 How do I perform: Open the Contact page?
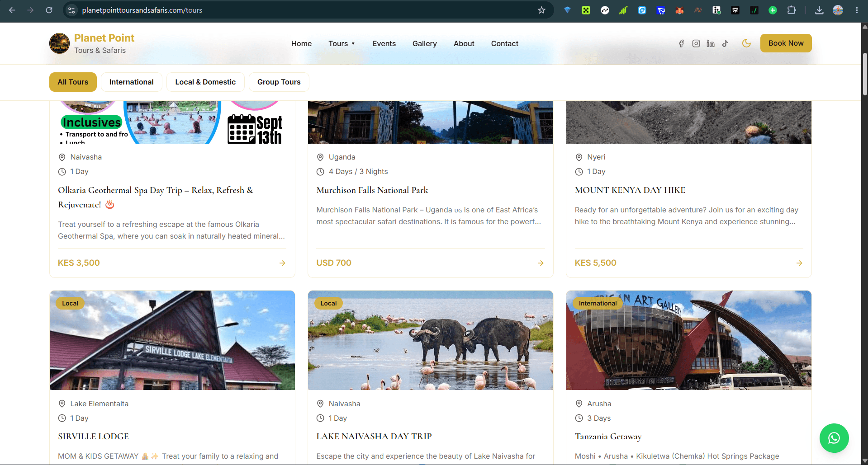504,43
